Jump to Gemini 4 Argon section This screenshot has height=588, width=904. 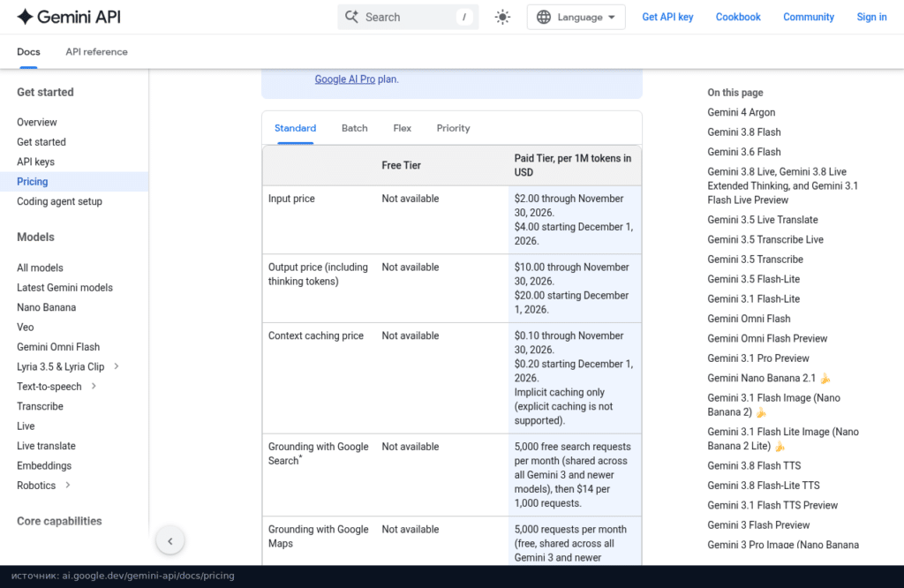coord(742,112)
